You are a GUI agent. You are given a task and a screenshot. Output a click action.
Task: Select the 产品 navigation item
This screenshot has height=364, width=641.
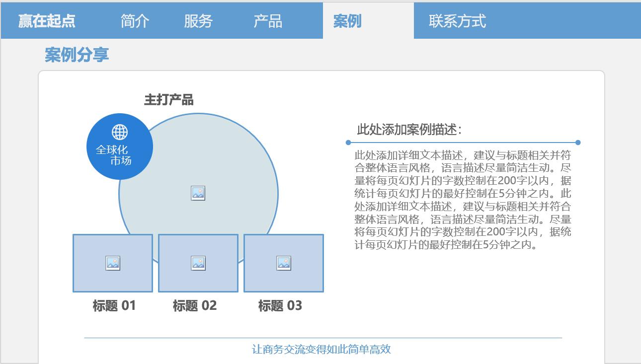(268, 21)
